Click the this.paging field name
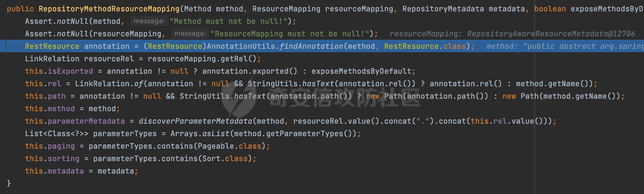644x194 pixels. [50, 146]
